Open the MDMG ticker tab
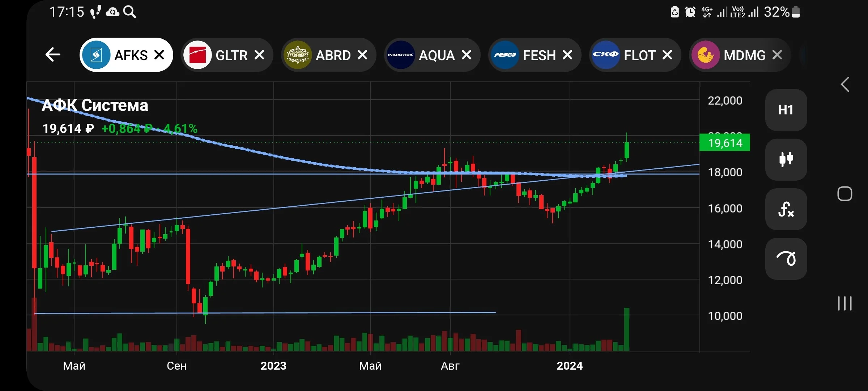Screen dimensions: 868x391 pos(740,55)
